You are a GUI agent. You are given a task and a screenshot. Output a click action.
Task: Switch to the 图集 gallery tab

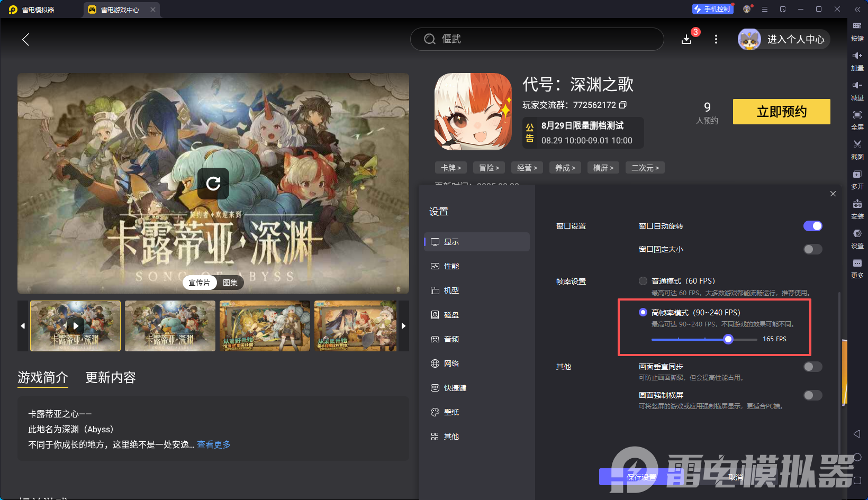(x=230, y=283)
